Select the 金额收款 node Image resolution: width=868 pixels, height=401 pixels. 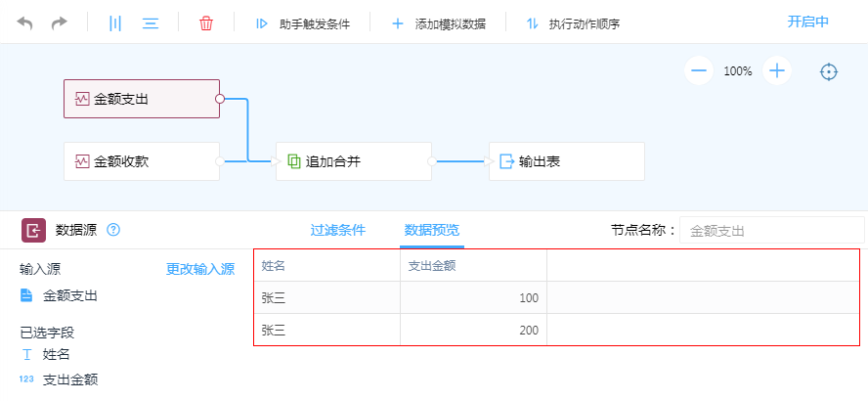(x=141, y=161)
